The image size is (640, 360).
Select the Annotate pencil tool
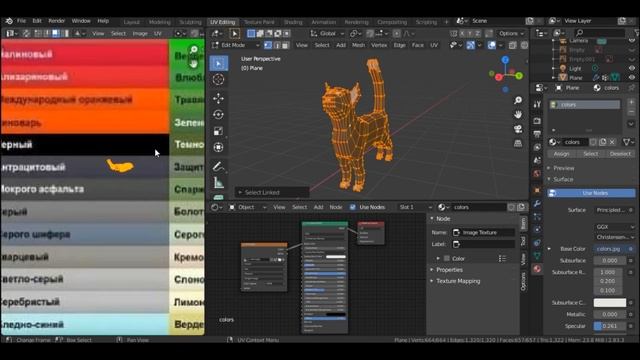pos(218,167)
